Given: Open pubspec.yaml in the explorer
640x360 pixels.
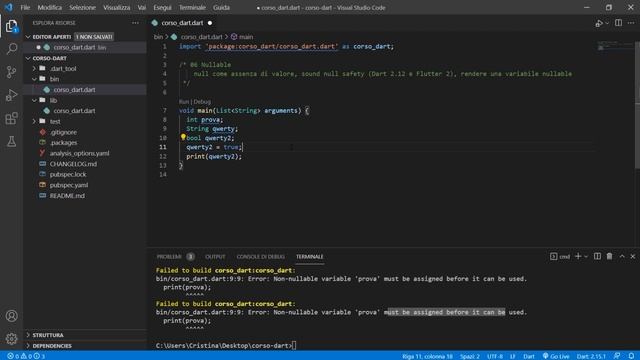Looking at the screenshot, I should pyautogui.click(x=69, y=185).
